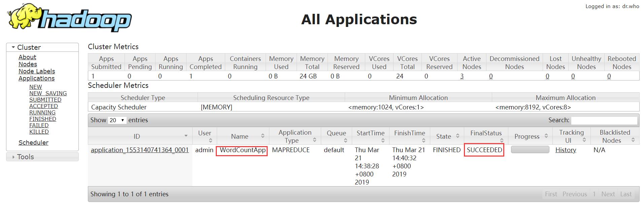Image resolution: width=644 pixels, height=203 pixels.
Task: Sort by User column arrows
Action: coord(211,140)
